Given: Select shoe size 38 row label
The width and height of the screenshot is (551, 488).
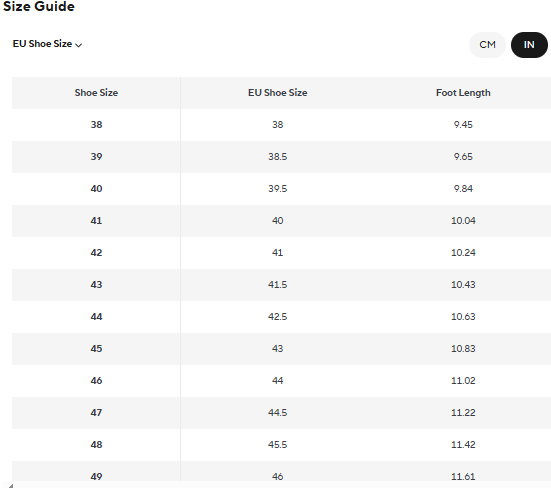Looking at the screenshot, I should [x=96, y=125].
